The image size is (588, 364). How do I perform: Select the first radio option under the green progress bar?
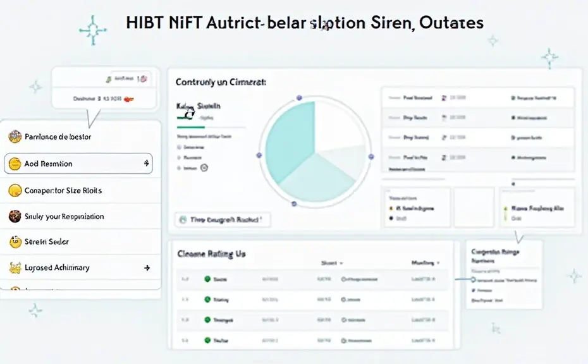180,146
